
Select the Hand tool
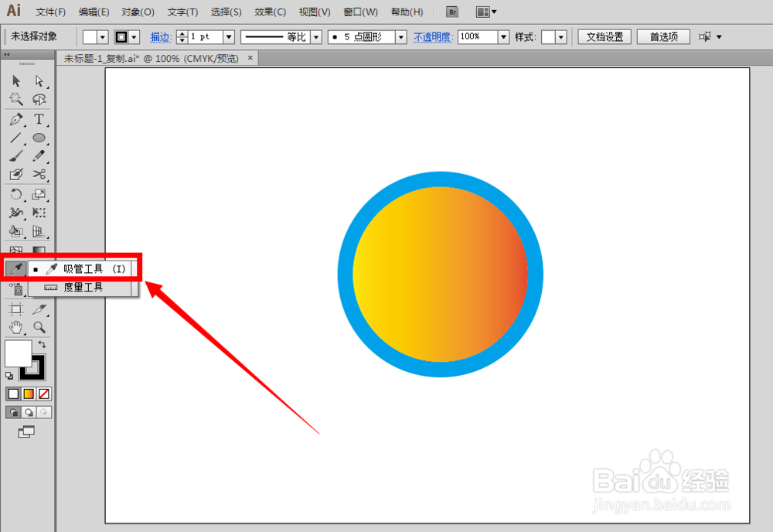[x=16, y=327]
